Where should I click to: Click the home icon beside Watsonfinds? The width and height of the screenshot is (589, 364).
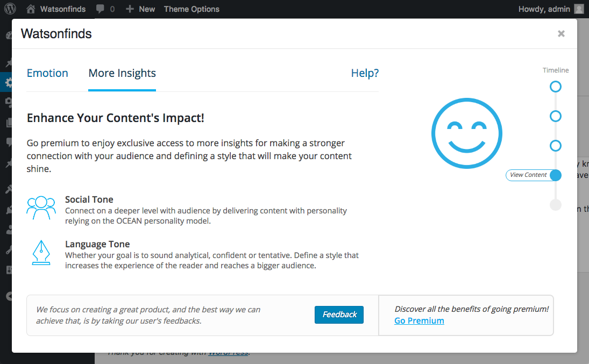coord(31,9)
